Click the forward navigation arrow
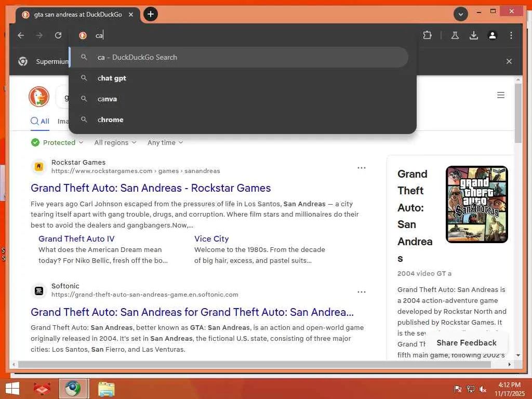The width and height of the screenshot is (532, 399). tap(39, 35)
